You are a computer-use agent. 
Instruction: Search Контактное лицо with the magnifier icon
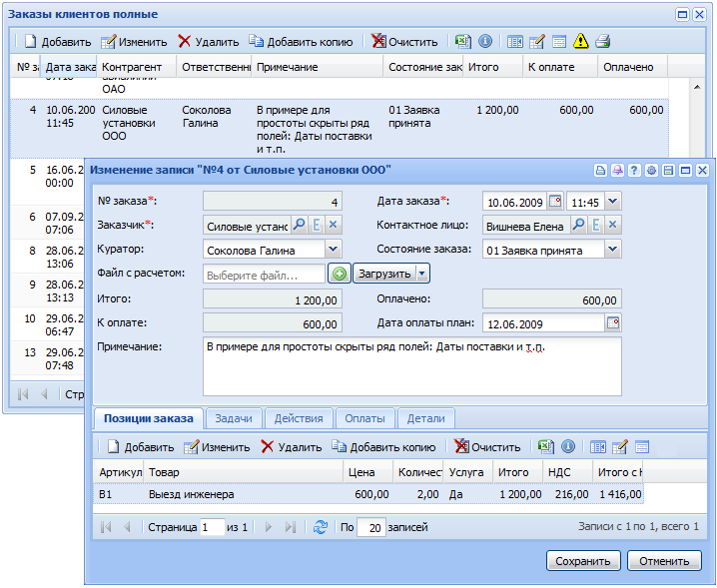click(x=579, y=225)
